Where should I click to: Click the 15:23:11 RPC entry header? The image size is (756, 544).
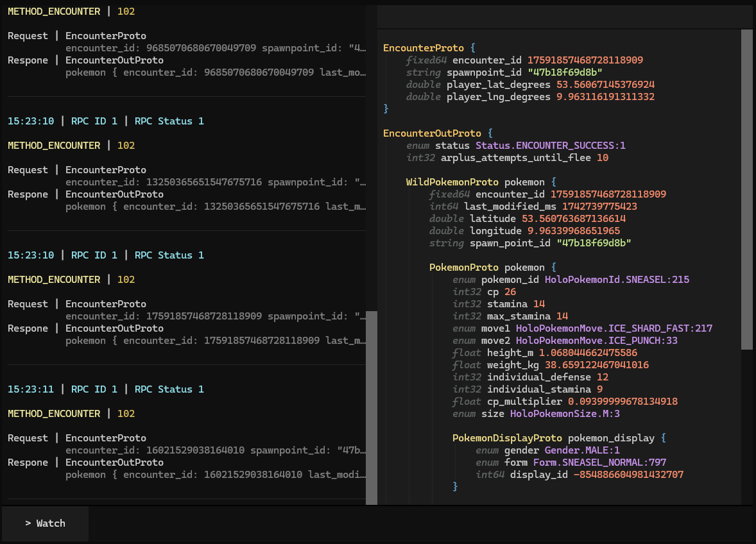(105, 389)
